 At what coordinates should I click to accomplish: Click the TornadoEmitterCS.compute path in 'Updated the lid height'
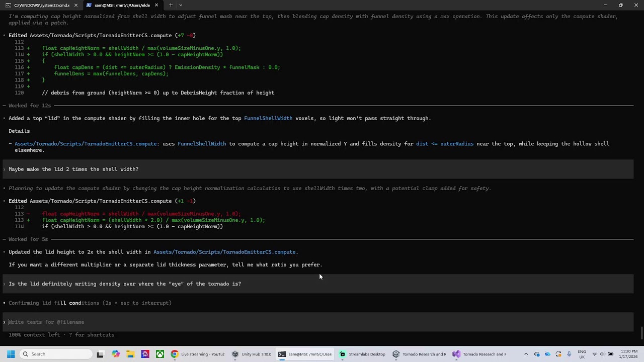click(224, 252)
